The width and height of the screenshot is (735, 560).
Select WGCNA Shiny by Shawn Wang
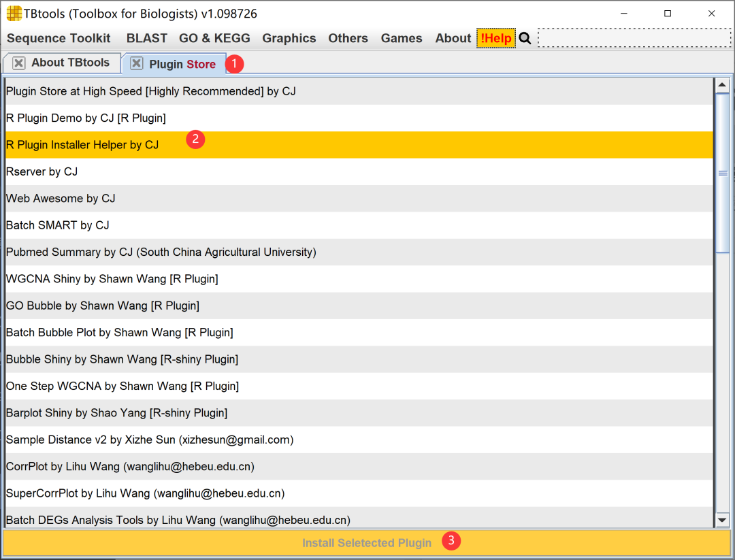tap(359, 279)
